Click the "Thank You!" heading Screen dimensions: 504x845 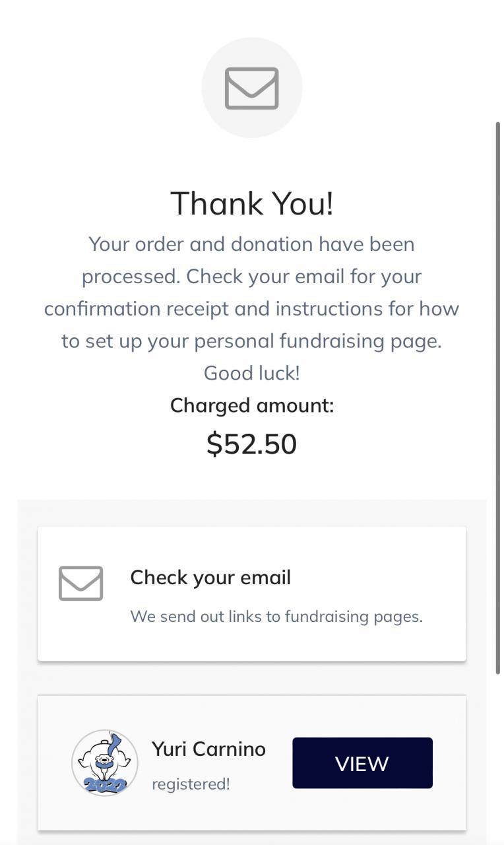[251, 203]
